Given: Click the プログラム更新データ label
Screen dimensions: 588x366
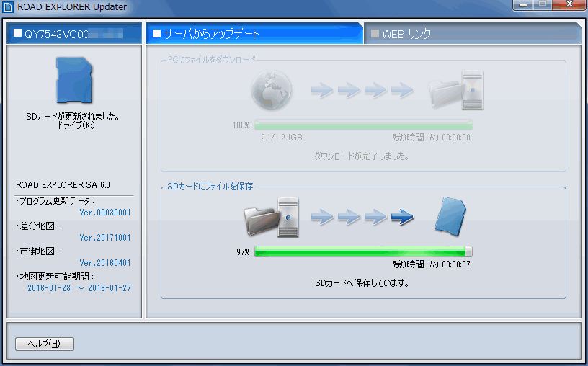Looking at the screenshot, I should (x=55, y=201).
